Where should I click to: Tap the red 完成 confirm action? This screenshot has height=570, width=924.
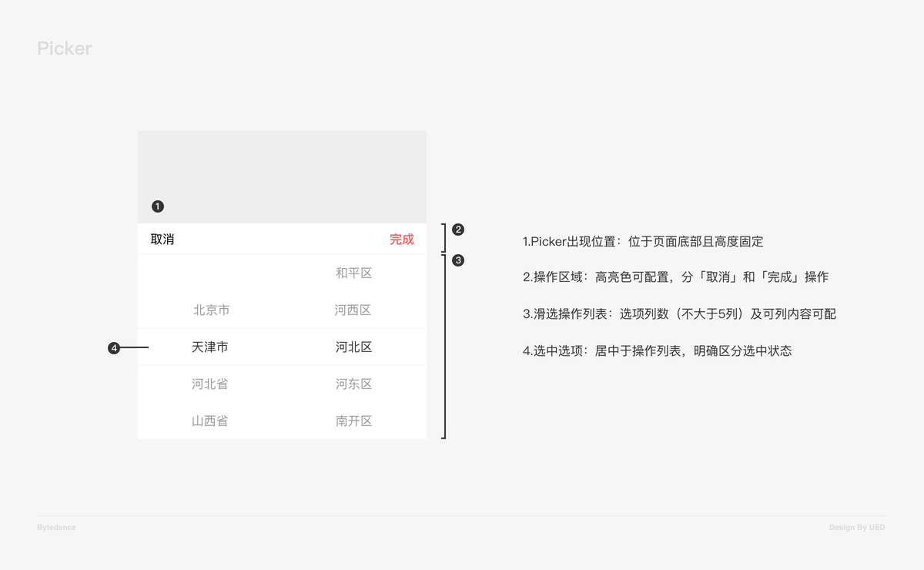(402, 239)
